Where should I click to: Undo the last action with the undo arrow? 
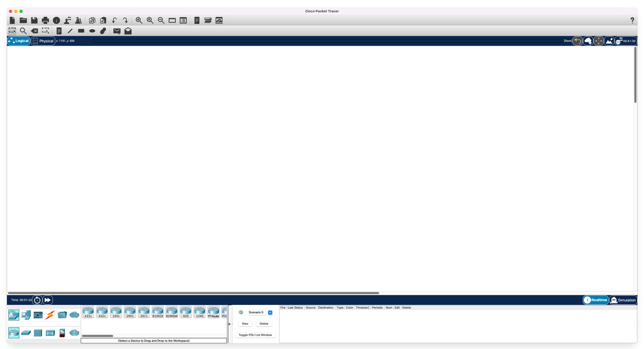114,20
